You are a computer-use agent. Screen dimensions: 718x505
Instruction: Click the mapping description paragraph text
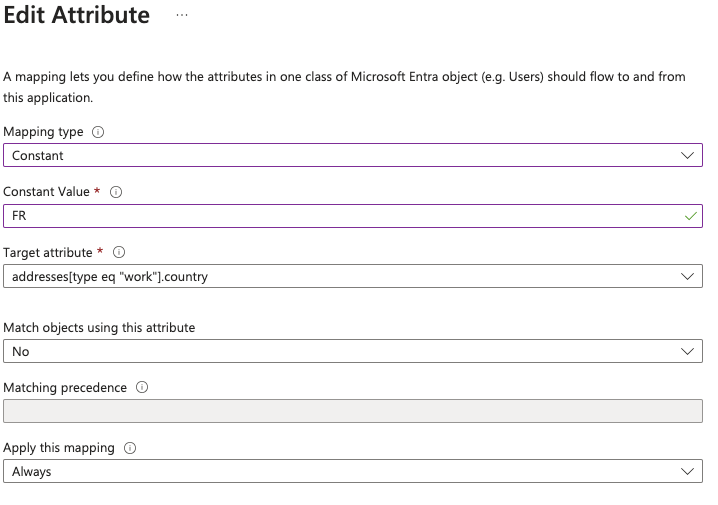click(344, 87)
